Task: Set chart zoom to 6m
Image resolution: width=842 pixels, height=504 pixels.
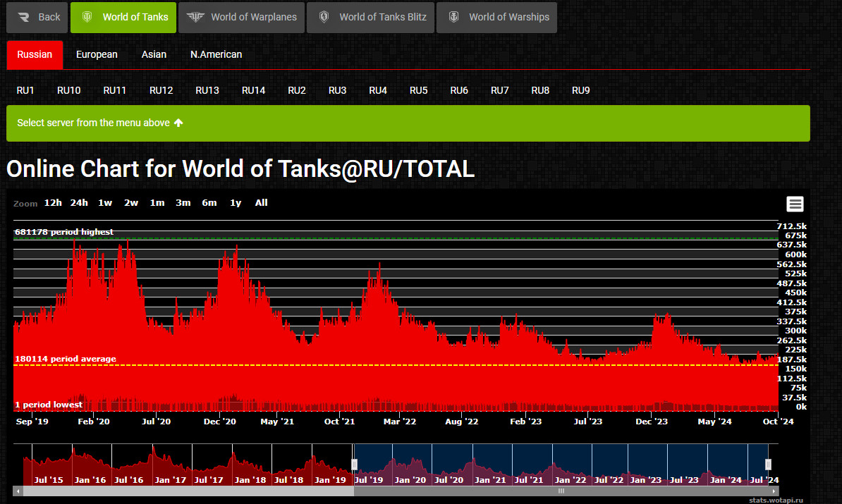Action: [x=209, y=203]
